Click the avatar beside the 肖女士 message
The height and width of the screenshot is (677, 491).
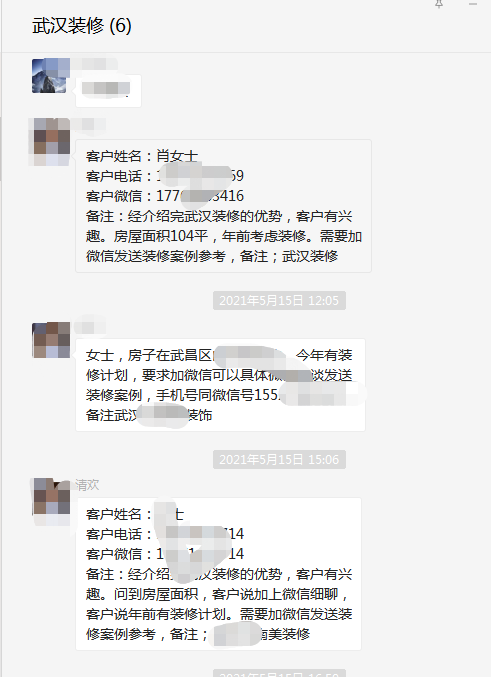point(51,142)
